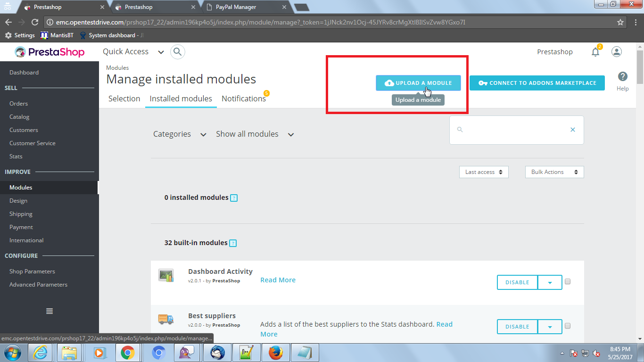Viewport: 644px width, 362px height.
Task: Show hidden system tray icons
Action: (562, 353)
